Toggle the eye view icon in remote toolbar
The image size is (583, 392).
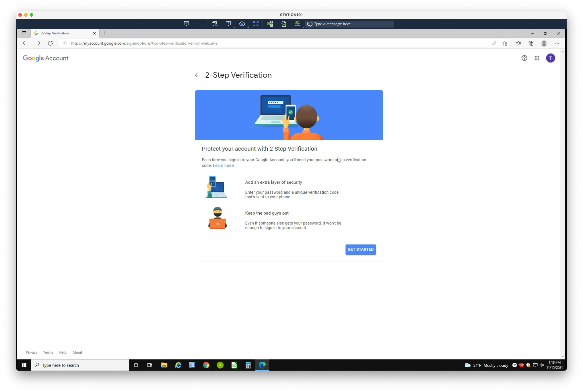pos(242,24)
